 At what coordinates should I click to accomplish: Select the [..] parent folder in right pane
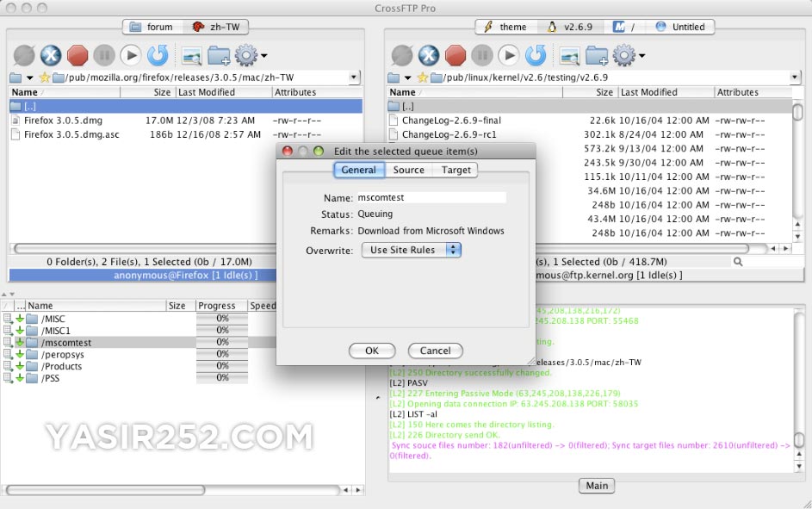pyautogui.click(x=589, y=106)
